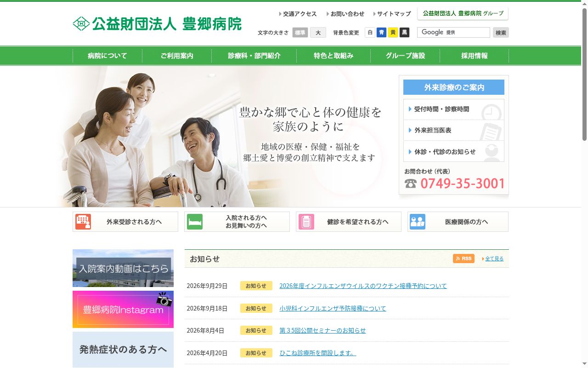Focus the Google search input field
588x368 pixels.
(453, 32)
